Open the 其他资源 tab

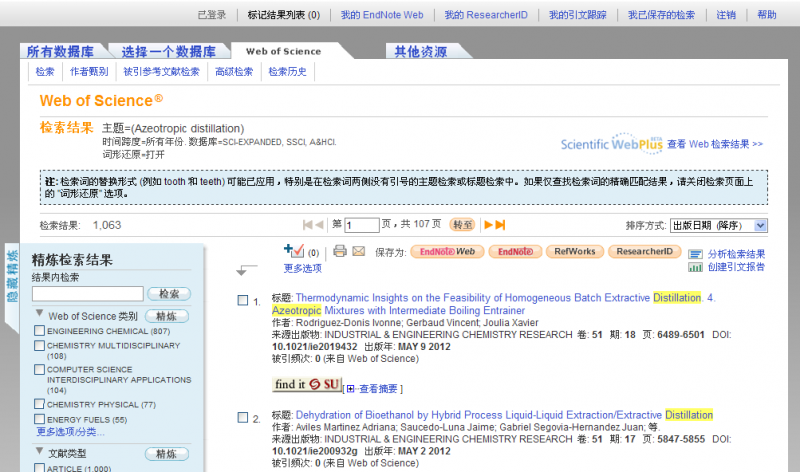(421, 52)
